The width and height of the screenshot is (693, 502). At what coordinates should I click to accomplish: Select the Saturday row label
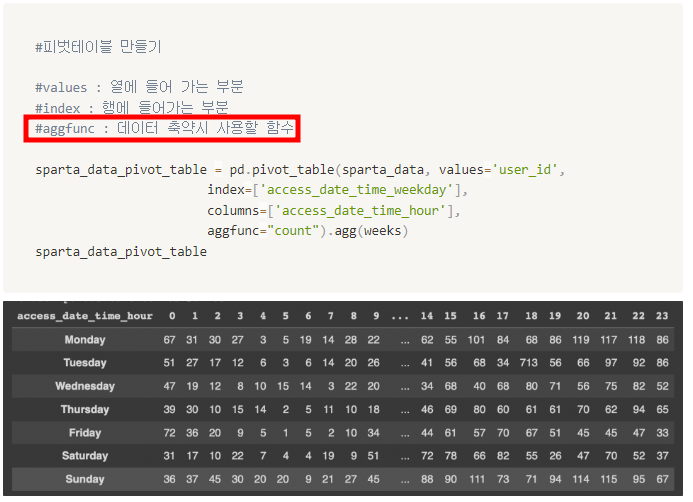pos(85,456)
